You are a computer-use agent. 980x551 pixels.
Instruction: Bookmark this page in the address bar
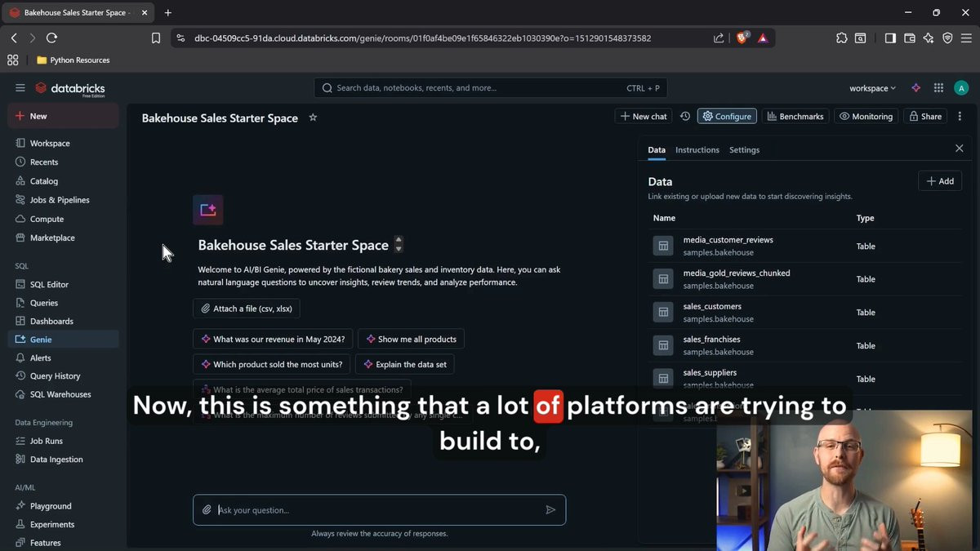coord(156,38)
